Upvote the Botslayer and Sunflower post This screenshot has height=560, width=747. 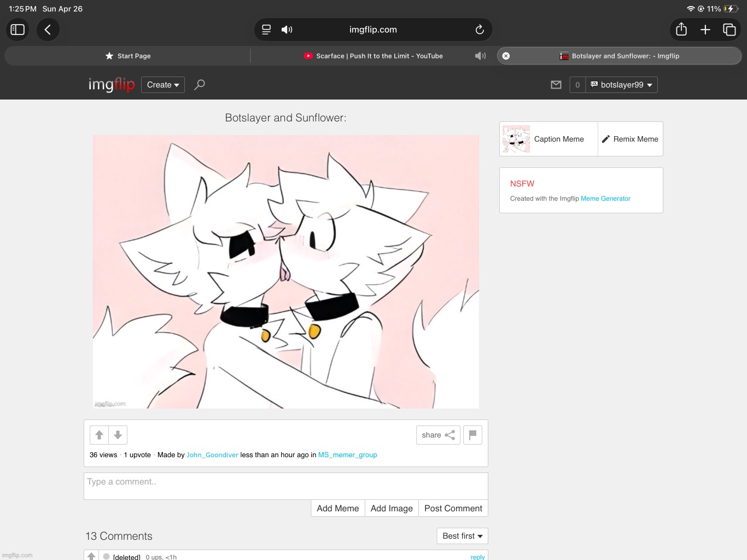99,435
